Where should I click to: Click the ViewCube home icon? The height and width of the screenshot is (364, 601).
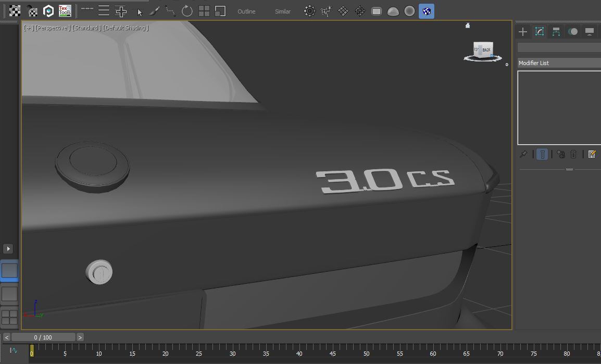[x=468, y=26]
